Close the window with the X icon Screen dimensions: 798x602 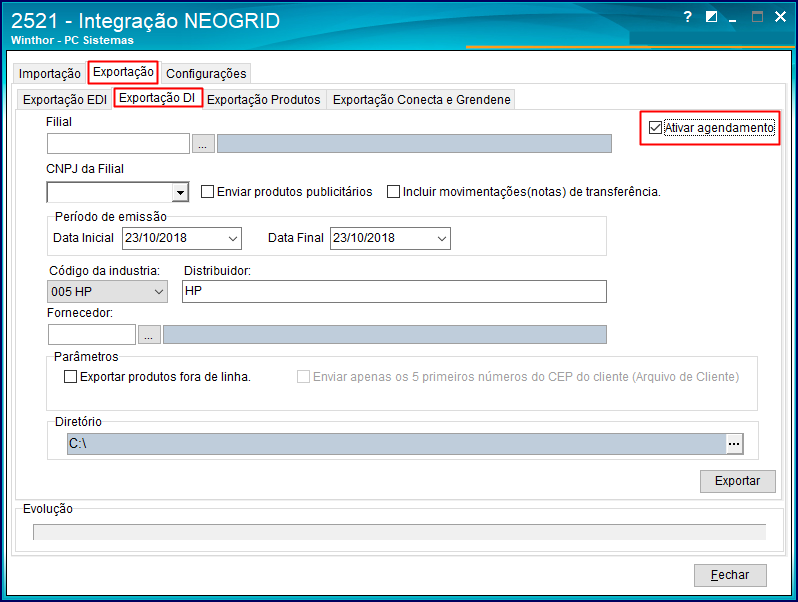(x=780, y=17)
